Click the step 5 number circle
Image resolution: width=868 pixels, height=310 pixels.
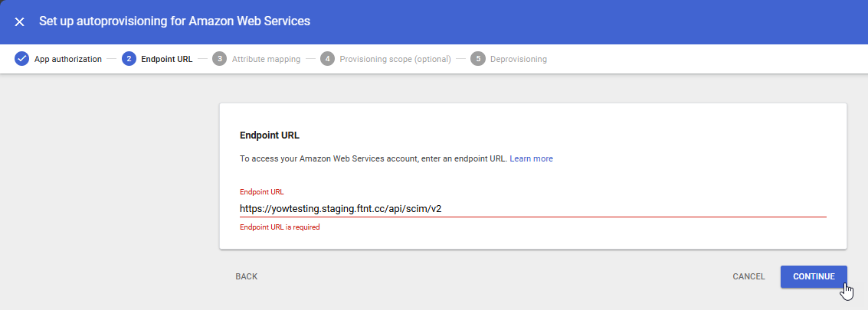(478, 59)
